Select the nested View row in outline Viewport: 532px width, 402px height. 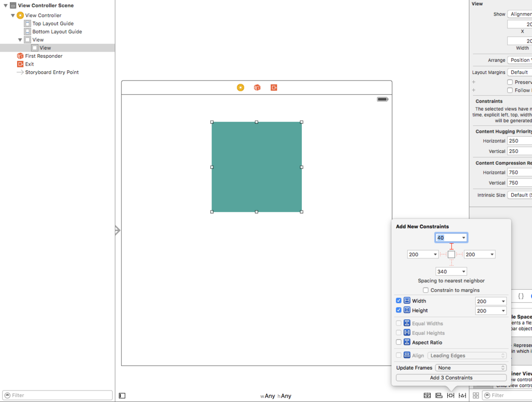[57, 48]
